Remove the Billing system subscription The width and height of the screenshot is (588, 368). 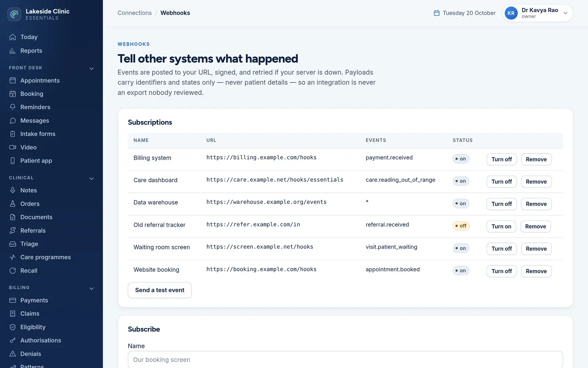[536, 159]
